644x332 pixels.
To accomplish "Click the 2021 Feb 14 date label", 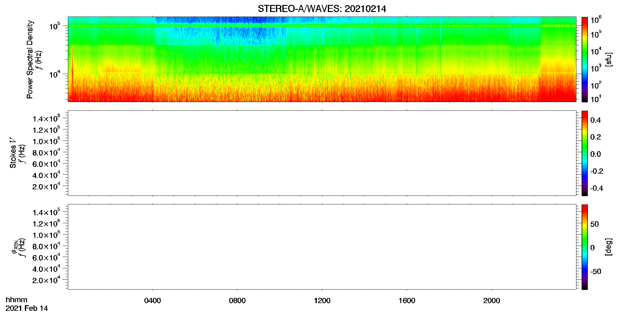I will 27,308.
